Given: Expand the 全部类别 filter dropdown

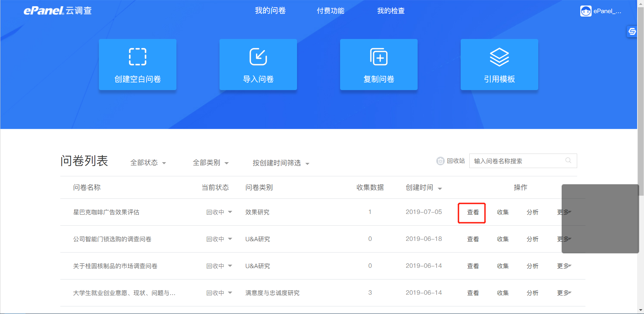Looking at the screenshot, I should [x=211, y=163].
